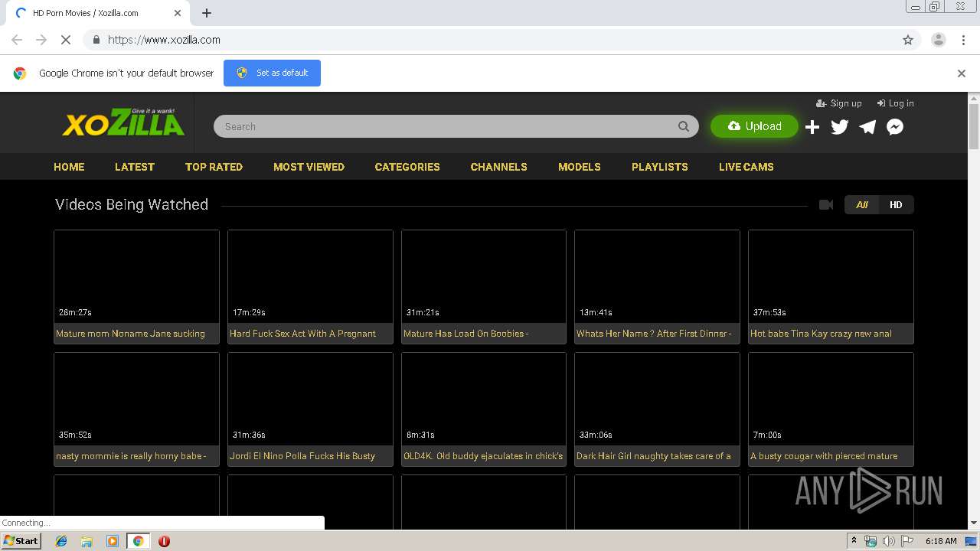The height and width of the screenshot is (551, 980).
Task: Open the LATEST menu item
Action: pyautogui.click(x=135, y=167)
